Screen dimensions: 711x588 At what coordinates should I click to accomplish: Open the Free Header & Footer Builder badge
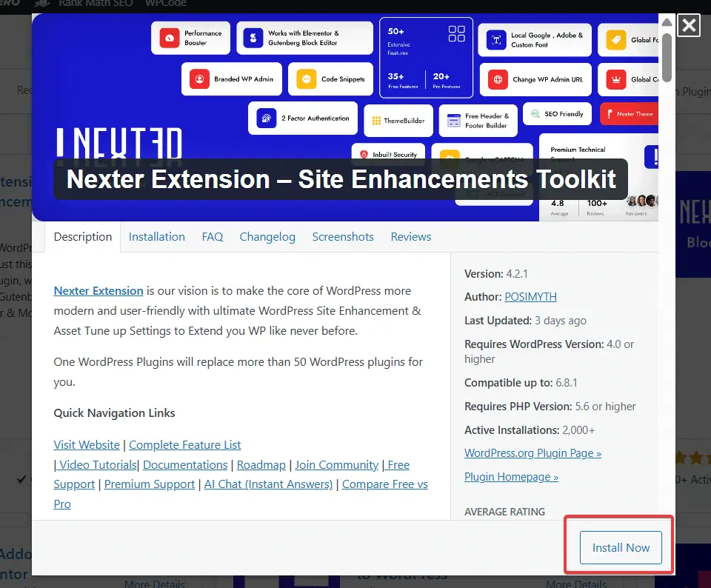coord(478,118)
